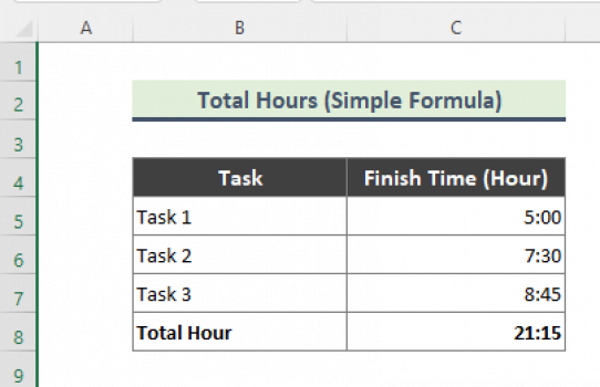This screenshot has height=387, width=600.
Task: Click the Total Hour label cell
Action: point(240,332)
